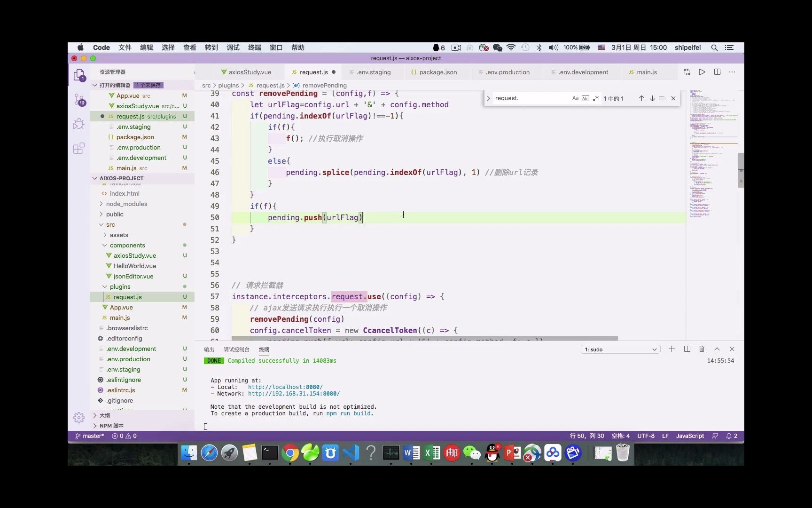
Task: Open Source Control view with 12 badge
Action: click(x=79, y=100)
